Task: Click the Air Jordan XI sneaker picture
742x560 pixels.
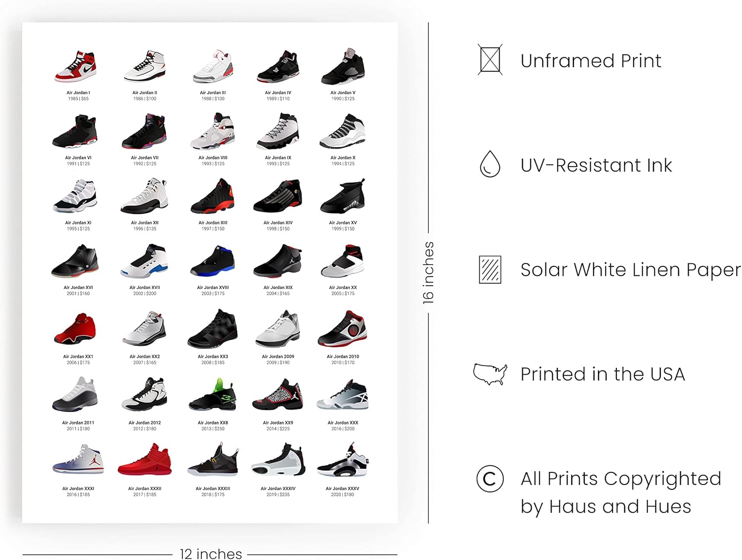Action: coord(76,197)
